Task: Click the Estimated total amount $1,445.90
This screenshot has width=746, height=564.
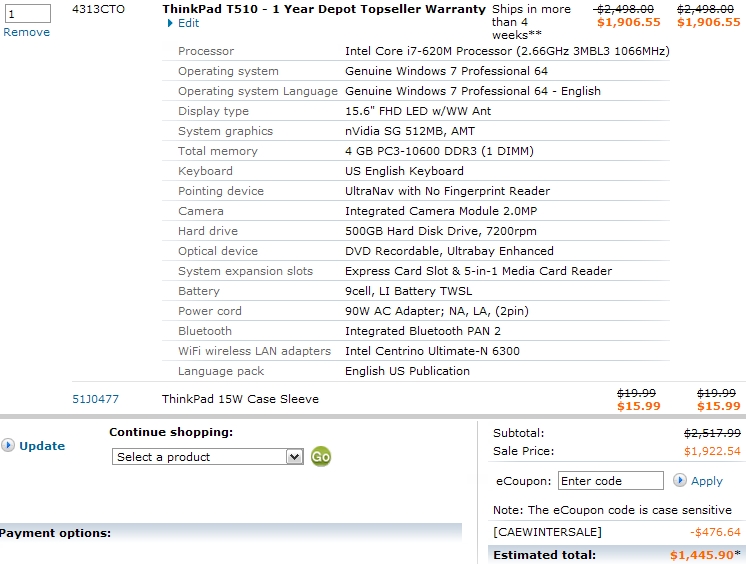Action: 703,554
